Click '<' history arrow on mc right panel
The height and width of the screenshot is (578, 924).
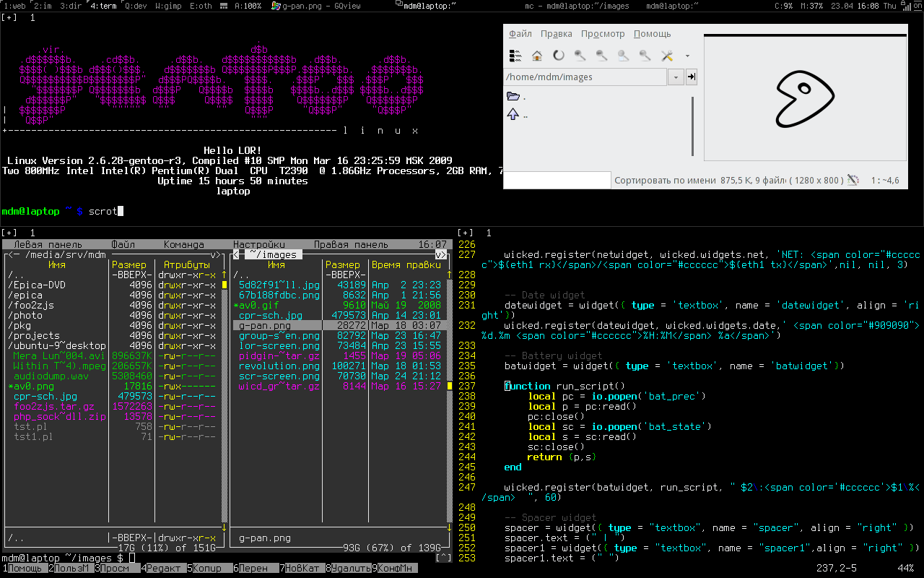pos(236,254)
